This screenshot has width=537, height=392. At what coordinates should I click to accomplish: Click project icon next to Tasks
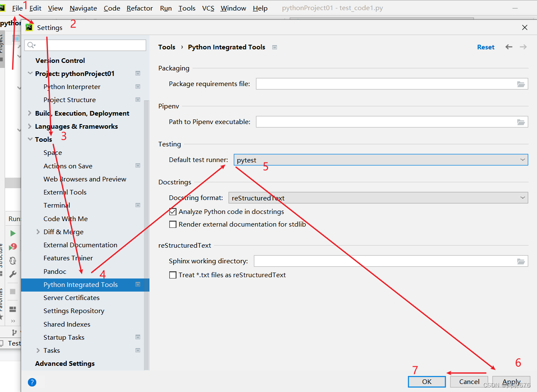tap(138, 350)
